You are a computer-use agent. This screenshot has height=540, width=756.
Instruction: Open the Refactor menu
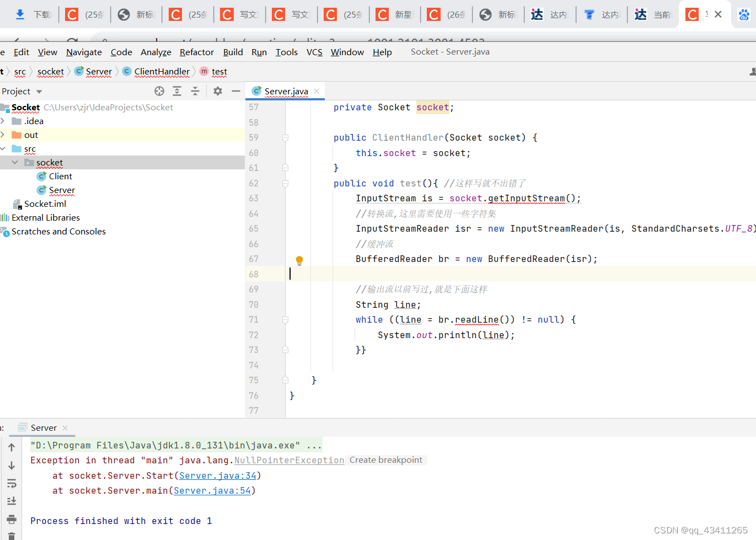click(196, 52)
